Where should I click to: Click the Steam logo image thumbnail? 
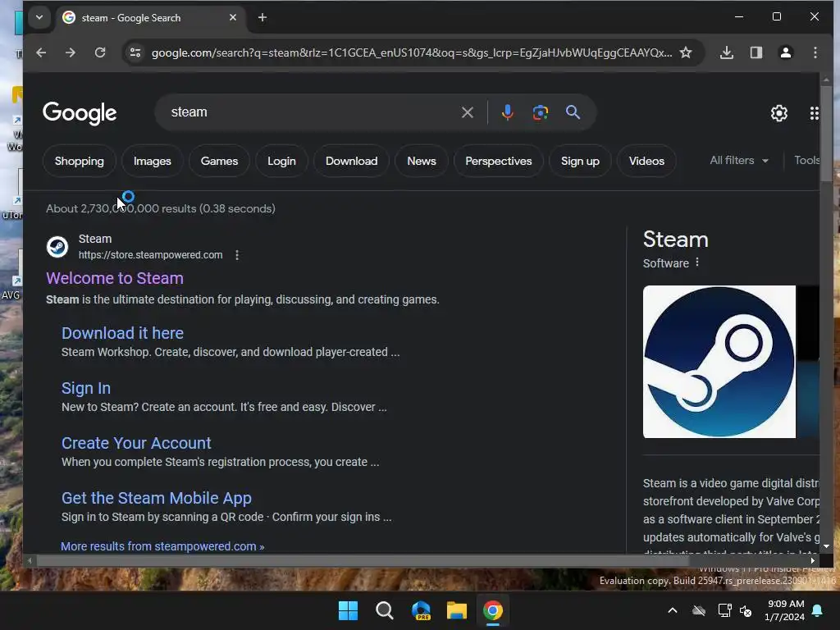[719, 362]
